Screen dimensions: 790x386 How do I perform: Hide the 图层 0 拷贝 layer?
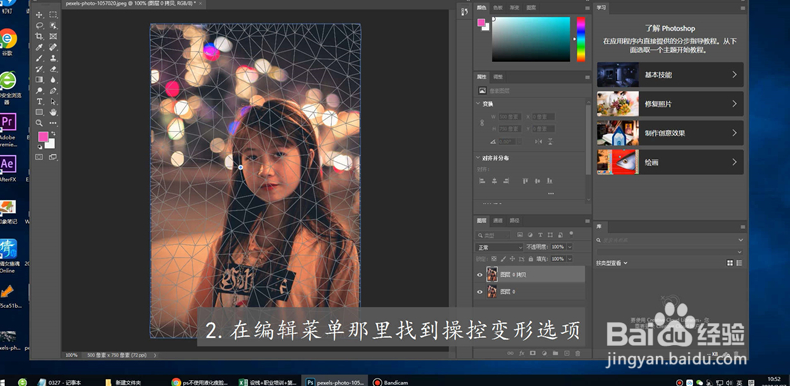[x=480, y=275]
